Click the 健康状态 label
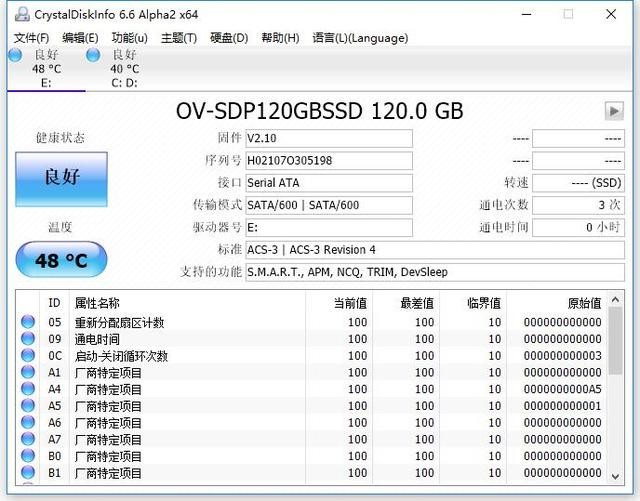The image size is (640, 501). [x=60, y=138]
